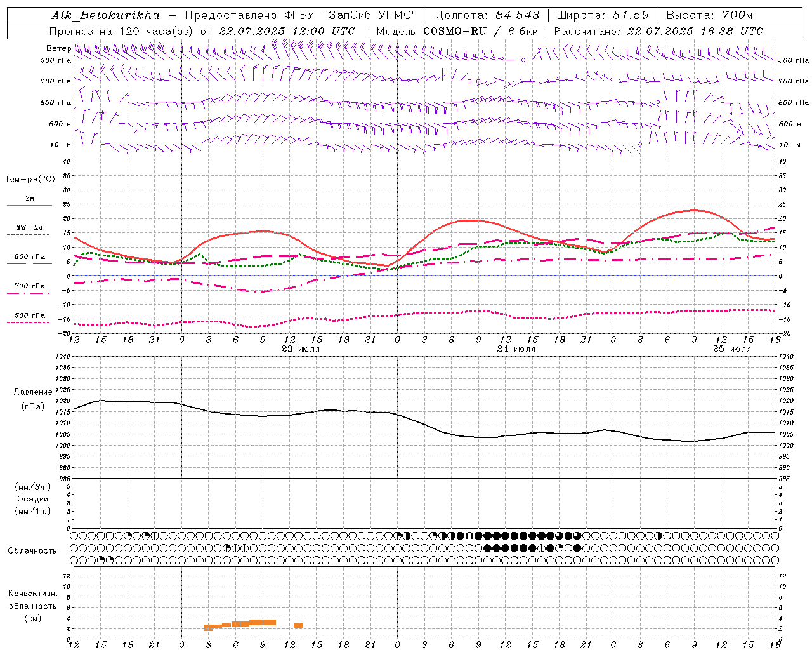Click the '25 июля' date label
Screen dimensions: 812x650
tap(732, 348)
